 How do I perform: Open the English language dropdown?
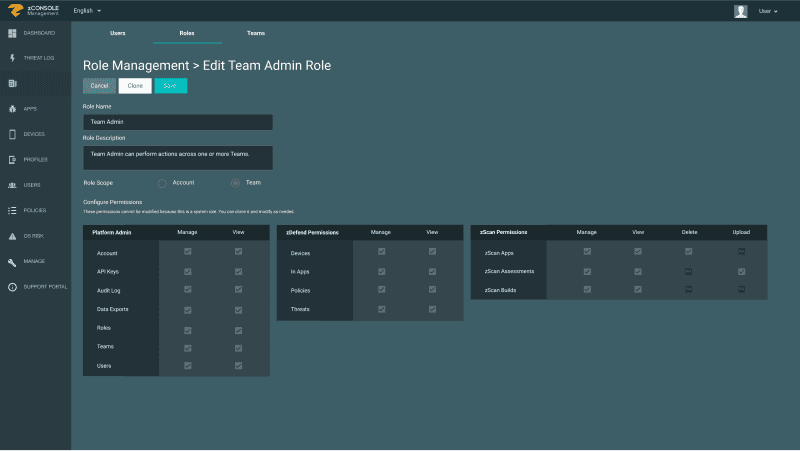coord(88,11)
